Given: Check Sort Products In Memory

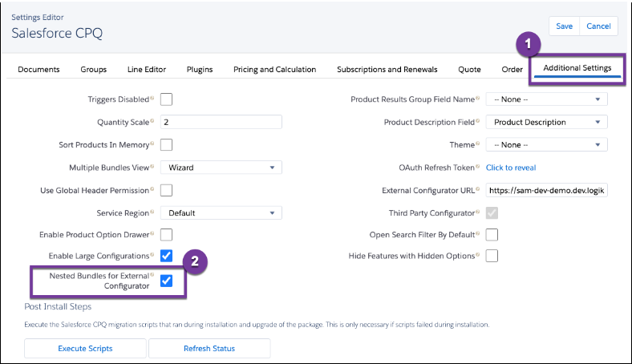Looking at the screenshot, I should click(x=166, y=144).
